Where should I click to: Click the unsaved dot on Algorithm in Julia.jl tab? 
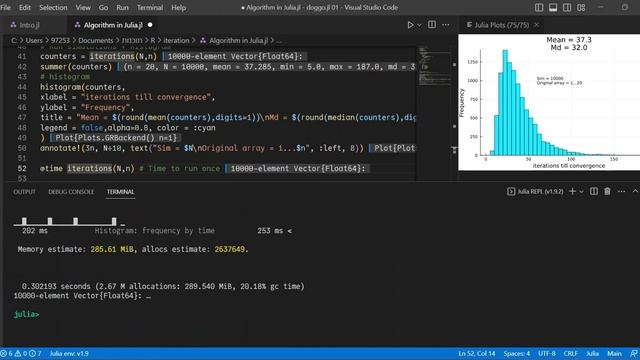click(150, 25)
